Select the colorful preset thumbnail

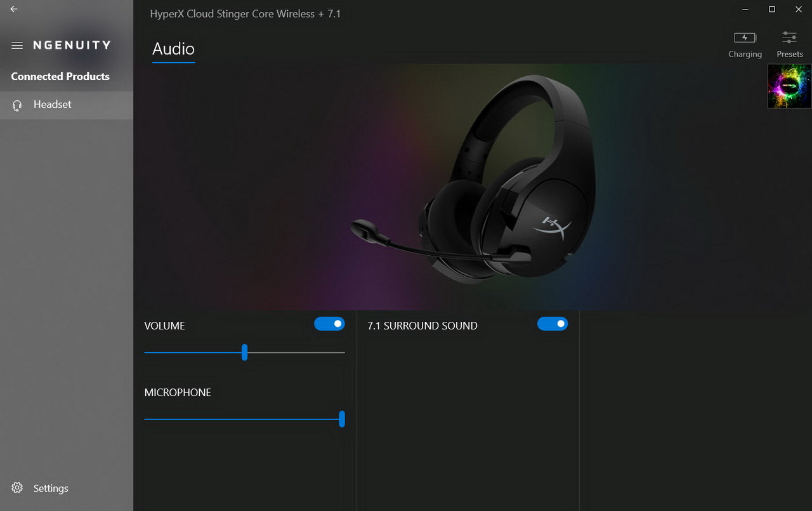click(790, 86)
